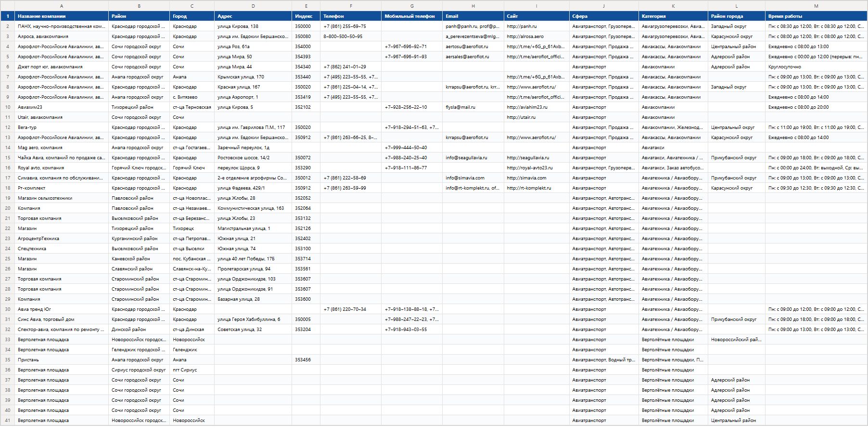Image resolution: width=868 pixels, height=434 pixels.
Task: Click the 'Utair, авиакомпания' cell
Action: coord(62,117)
